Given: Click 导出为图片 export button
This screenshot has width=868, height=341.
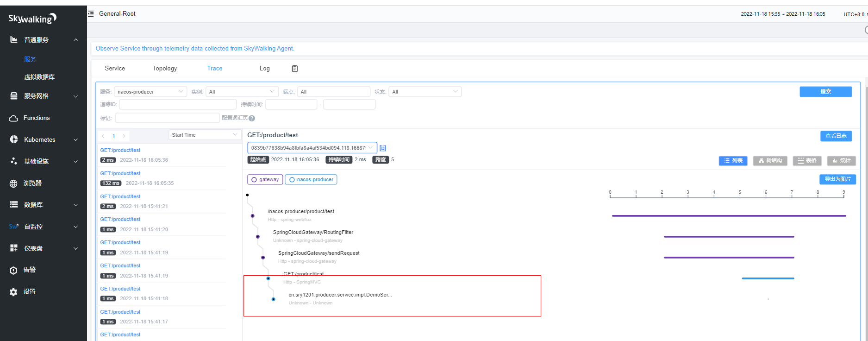Looking at the screenshot, I should point(837,179).
